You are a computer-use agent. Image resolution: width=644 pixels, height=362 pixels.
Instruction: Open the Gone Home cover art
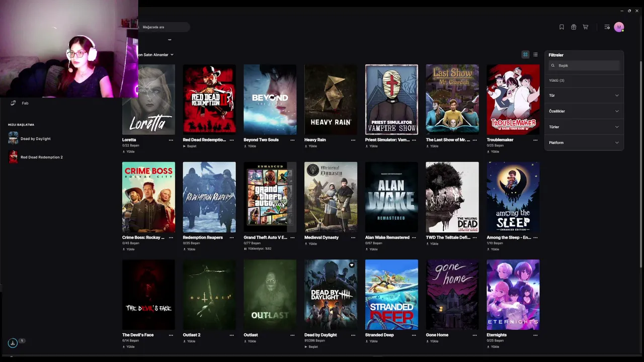[x=452, y=295]
